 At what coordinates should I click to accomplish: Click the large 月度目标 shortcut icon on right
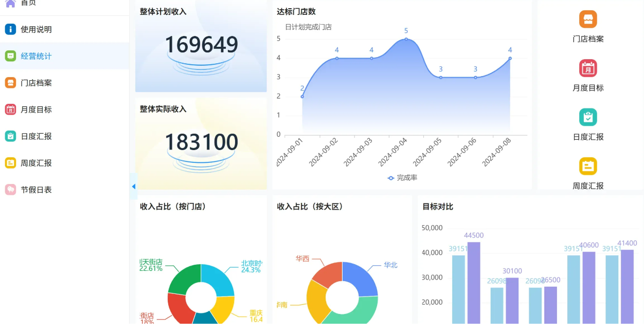point(588,68)
